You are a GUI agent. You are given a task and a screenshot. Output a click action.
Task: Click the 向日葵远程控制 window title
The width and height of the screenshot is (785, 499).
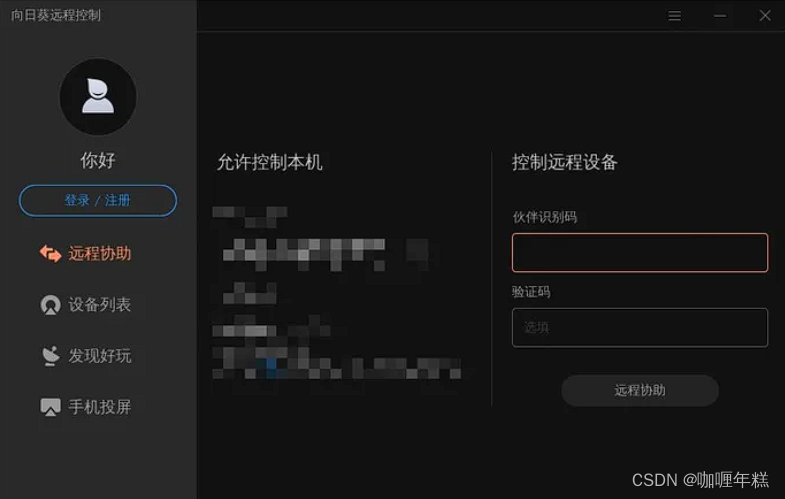click(x=56, y=15)
